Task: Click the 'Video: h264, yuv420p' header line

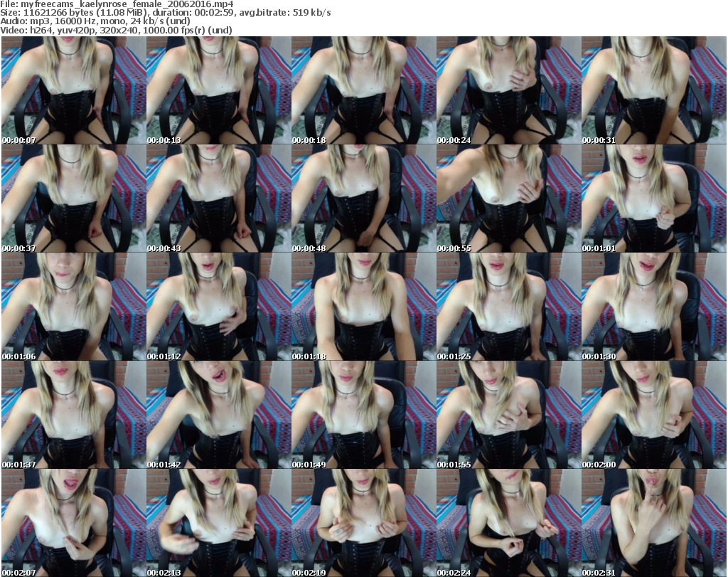Action: [116, 30]
